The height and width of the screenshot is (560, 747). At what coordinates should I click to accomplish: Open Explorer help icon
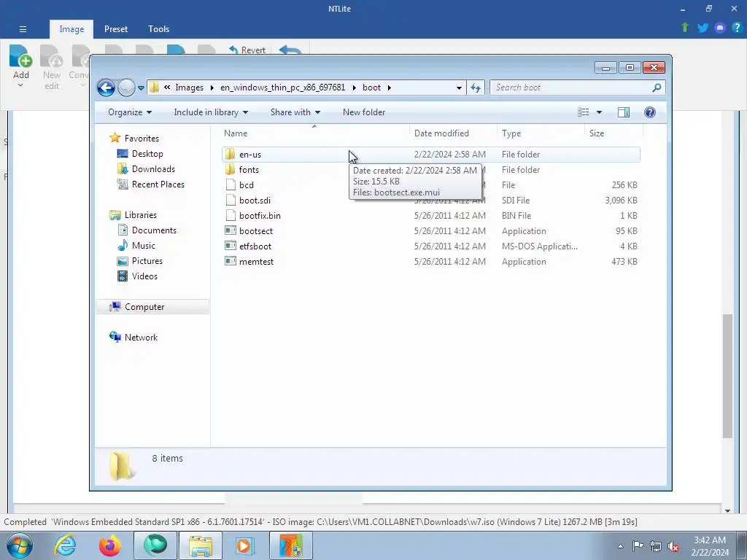650,112
